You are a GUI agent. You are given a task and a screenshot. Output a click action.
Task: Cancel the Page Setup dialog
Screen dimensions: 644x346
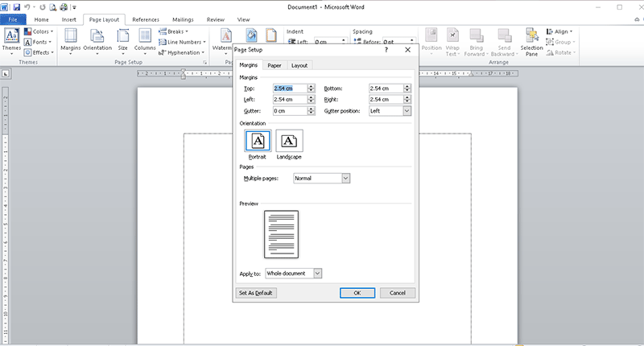(x=397, y=293)
